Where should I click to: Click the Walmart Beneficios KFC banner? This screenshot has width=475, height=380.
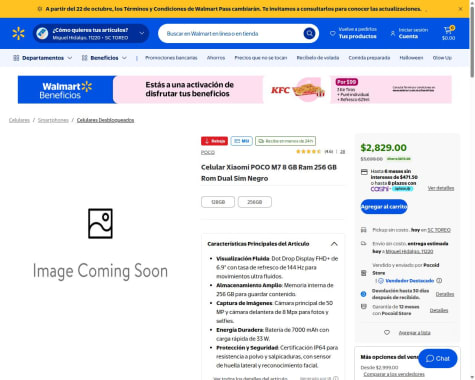tap(235, 90)
